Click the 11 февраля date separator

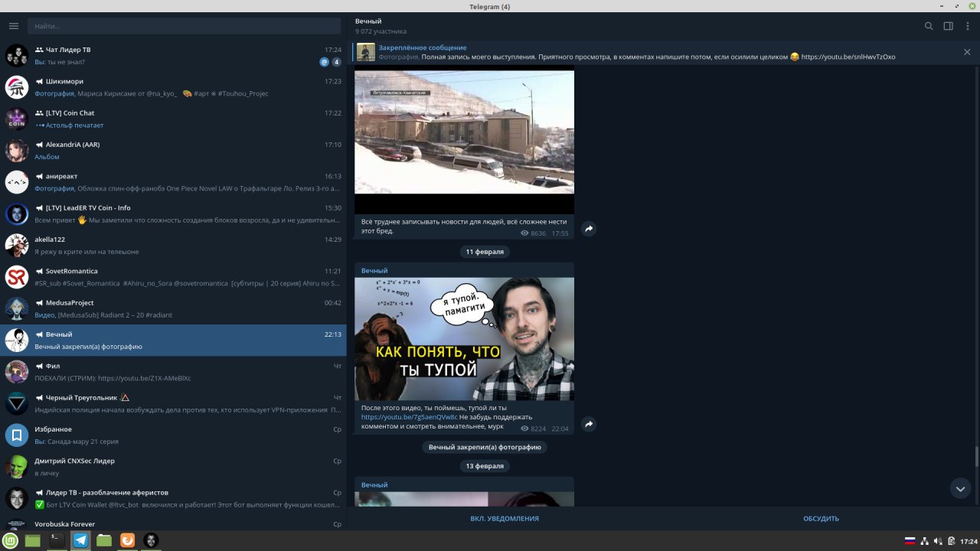click(485, 252)
